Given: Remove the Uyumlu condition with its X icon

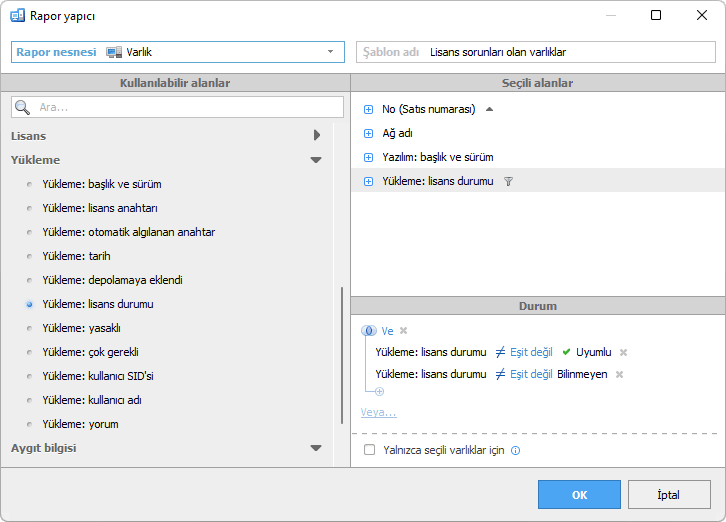Looking at the screenshot, I should 623,352.
